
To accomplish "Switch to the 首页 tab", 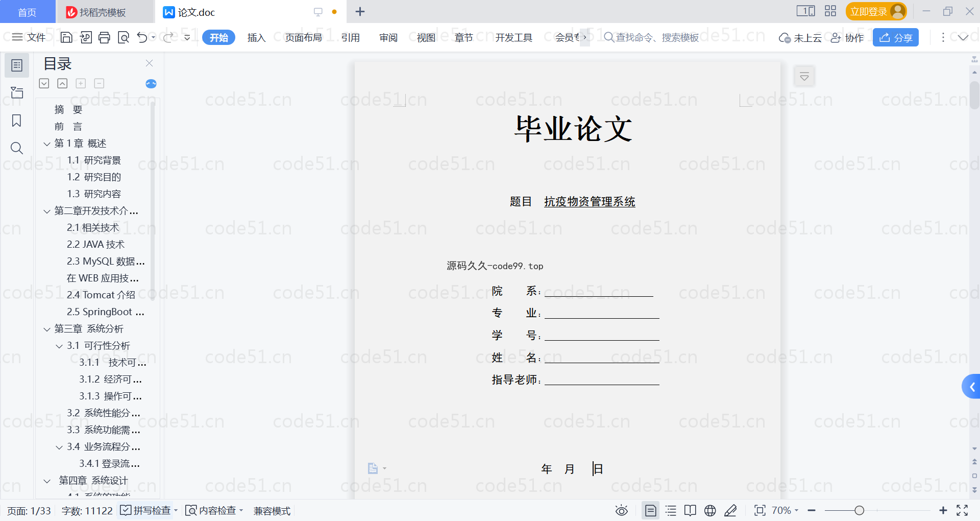I will point(27,12).
